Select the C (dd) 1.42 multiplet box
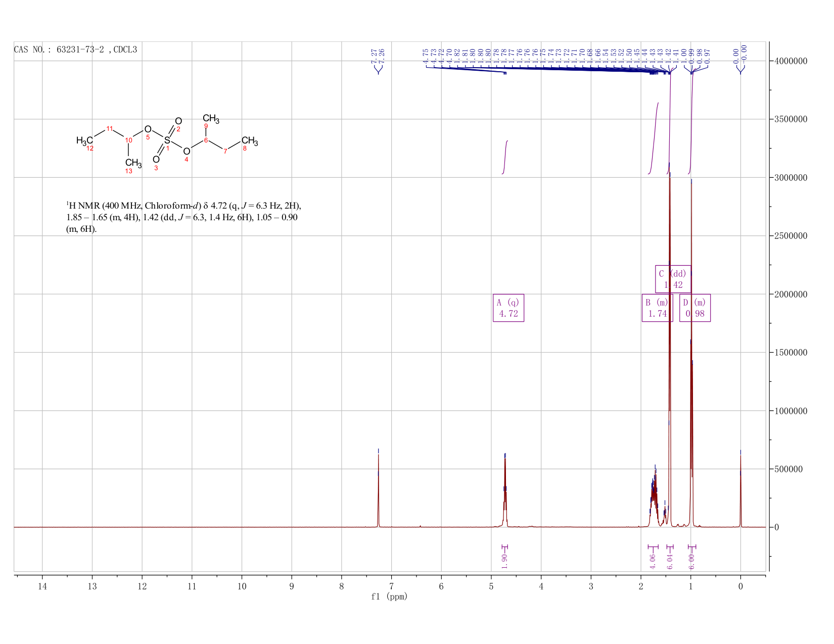Image resolution: width=834 pixels, height=644 pixels. [x=673, y=279]
